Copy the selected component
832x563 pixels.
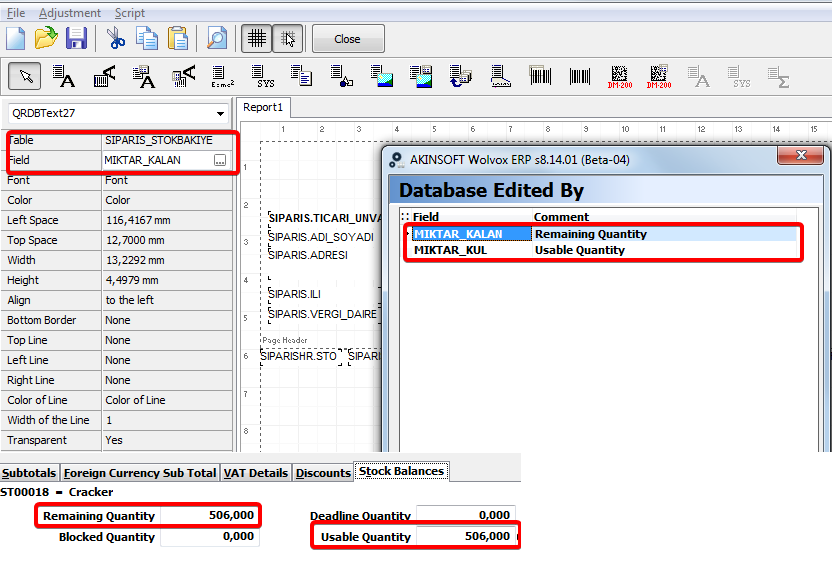[146, 39]
